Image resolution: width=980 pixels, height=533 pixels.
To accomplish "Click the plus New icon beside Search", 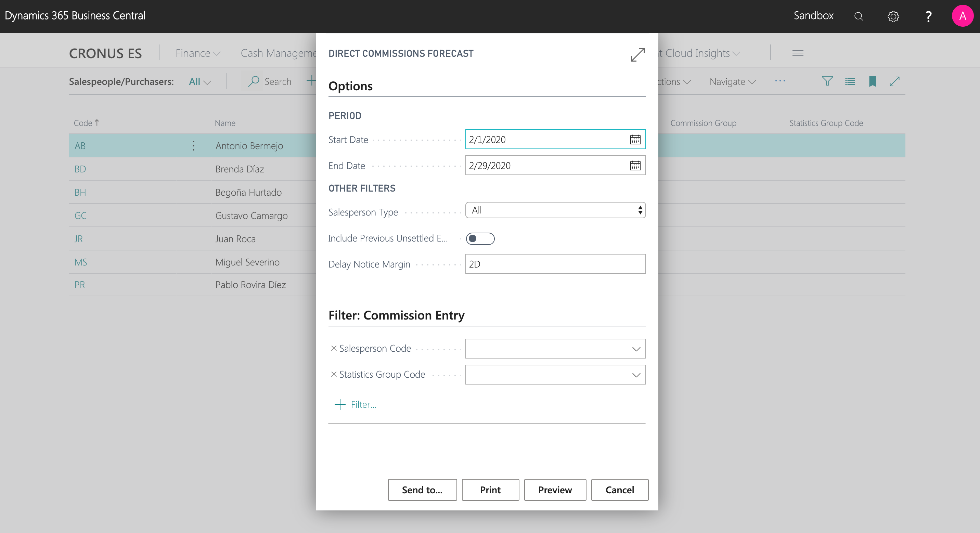I will [311, 80].
